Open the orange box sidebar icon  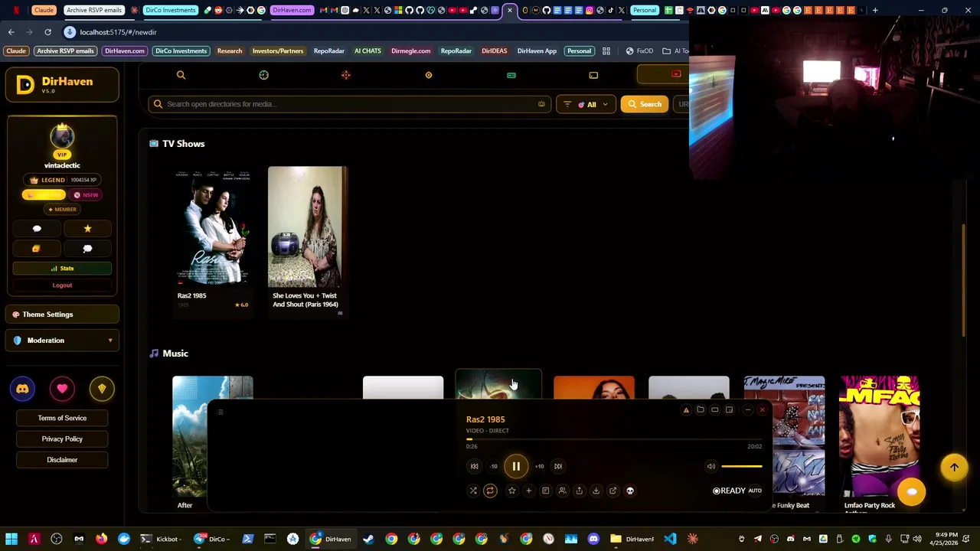[x=37, y=249]
